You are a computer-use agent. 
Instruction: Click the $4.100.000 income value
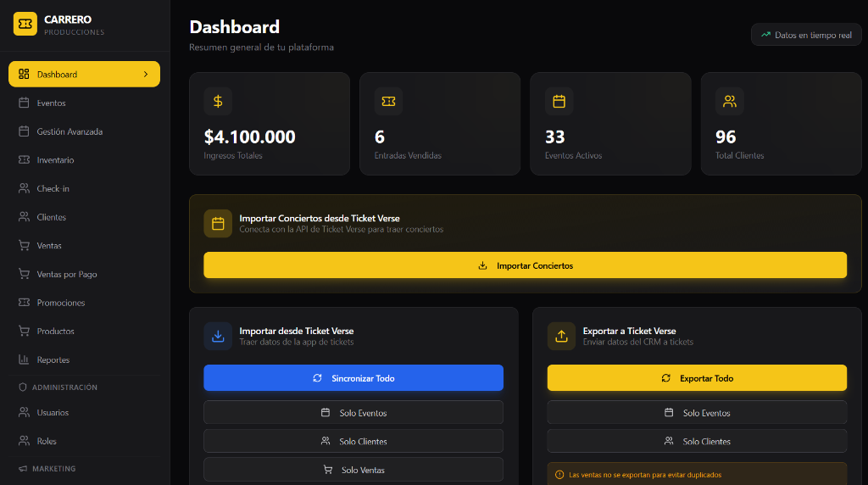coord(250,137)
